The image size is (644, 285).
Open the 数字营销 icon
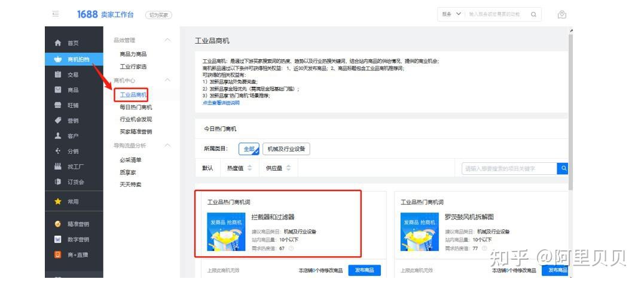point(58,239)
